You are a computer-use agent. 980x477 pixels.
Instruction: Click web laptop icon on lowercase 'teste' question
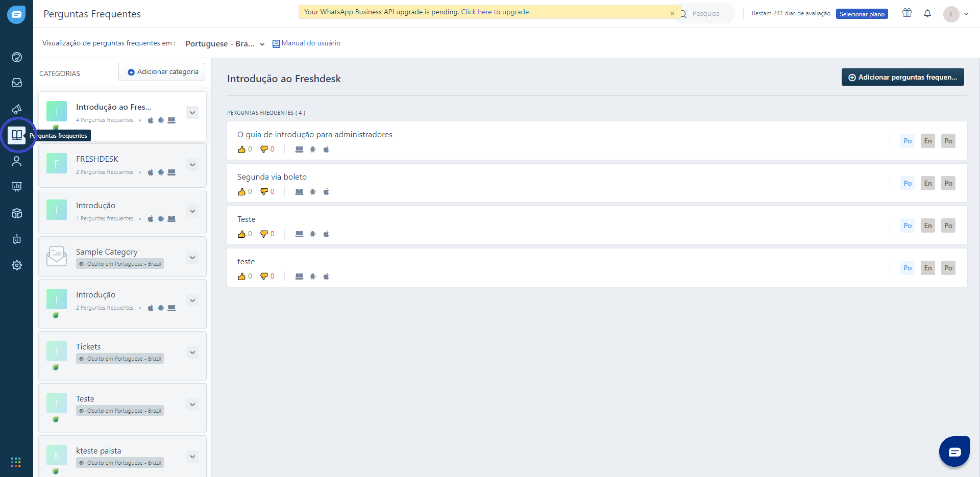[300, 277]
